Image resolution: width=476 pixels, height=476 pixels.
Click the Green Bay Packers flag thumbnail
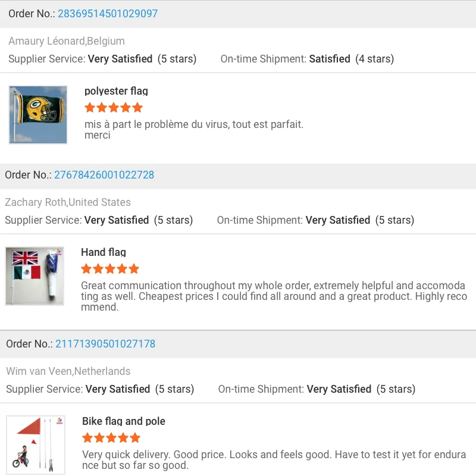pyautogui.click(x=38, y=115)
